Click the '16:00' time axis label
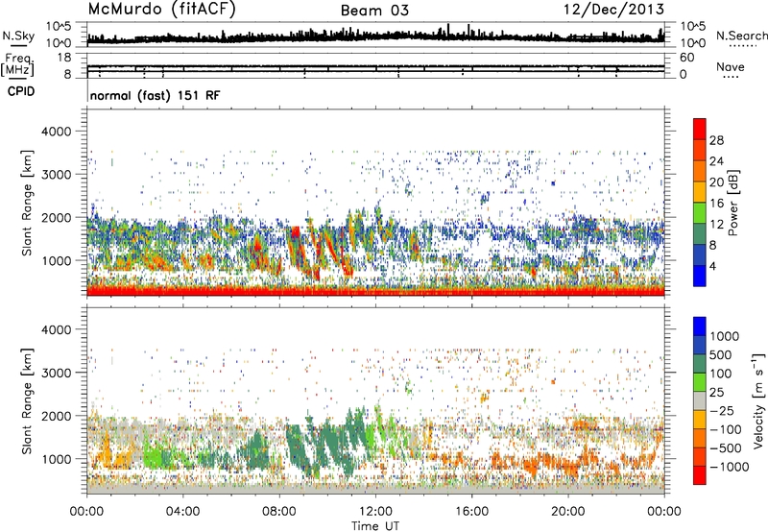 [x=471, y=512]
